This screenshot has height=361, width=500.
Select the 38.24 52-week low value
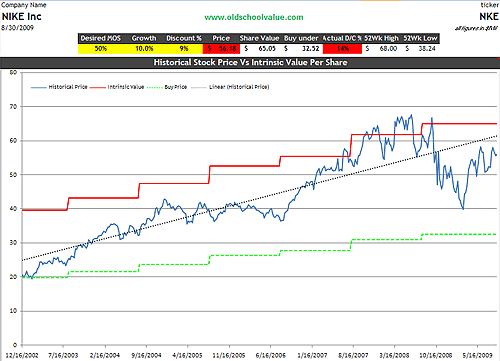pyautogui.click(x=421, y=49)
